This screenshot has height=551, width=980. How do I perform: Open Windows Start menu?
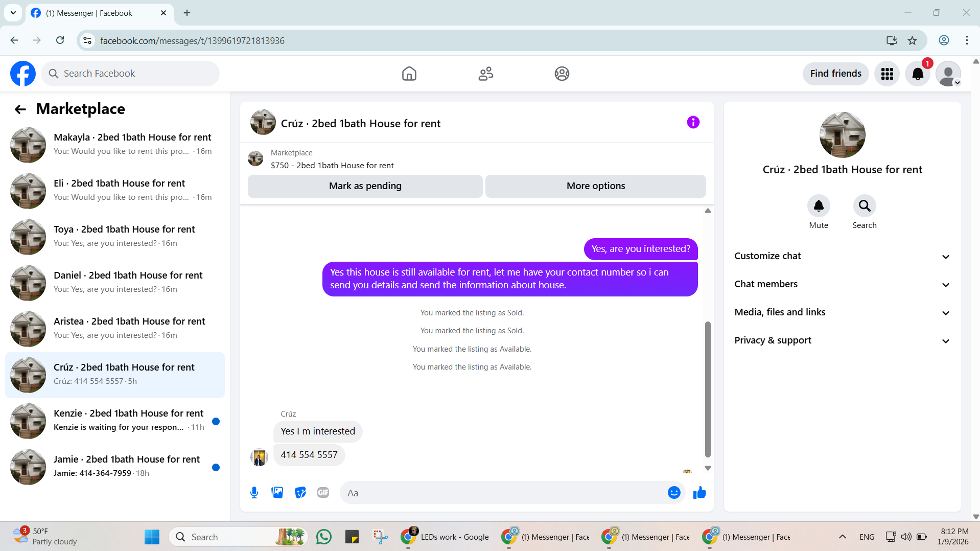pyautogui.click(x=152, y=537)
